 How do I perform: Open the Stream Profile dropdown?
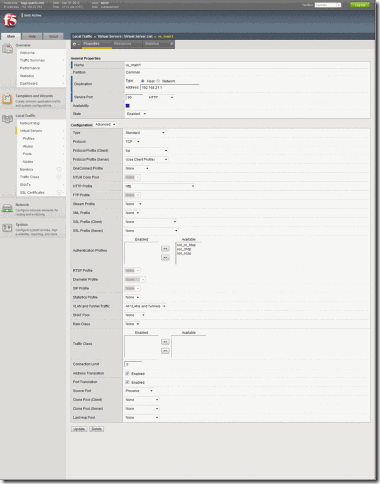coord(133,204)
